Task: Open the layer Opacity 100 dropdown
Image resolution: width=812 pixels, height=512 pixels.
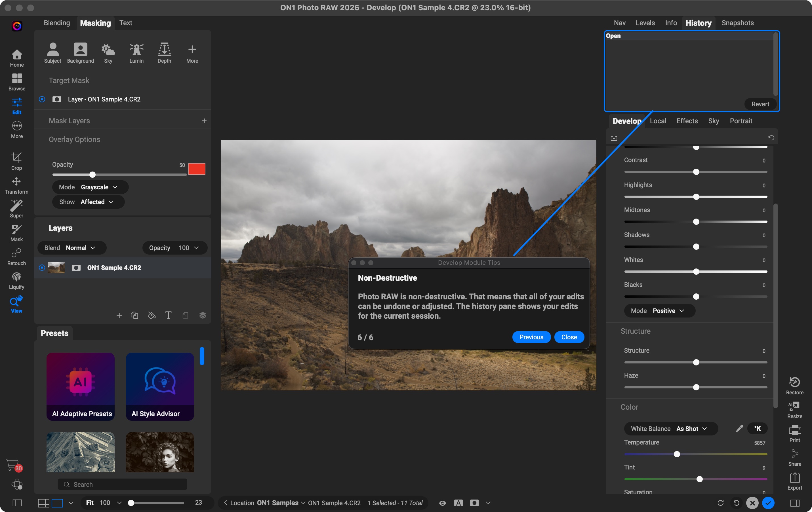Action: [x=175, y=248]
